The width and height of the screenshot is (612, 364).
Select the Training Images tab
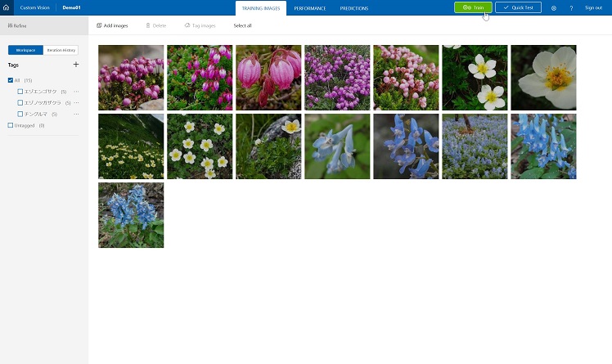tap(261, 8)
